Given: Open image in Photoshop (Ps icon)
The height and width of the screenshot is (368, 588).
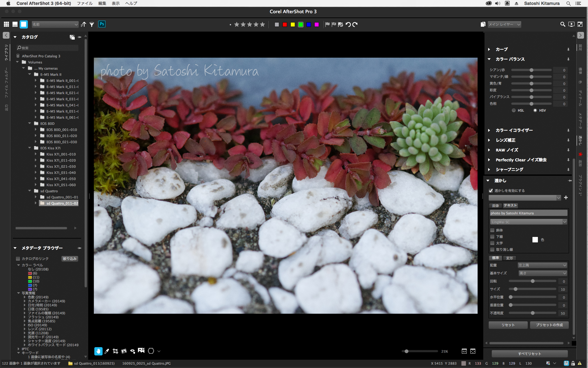Looking at the screenshot, I should (x=102, y=24).
